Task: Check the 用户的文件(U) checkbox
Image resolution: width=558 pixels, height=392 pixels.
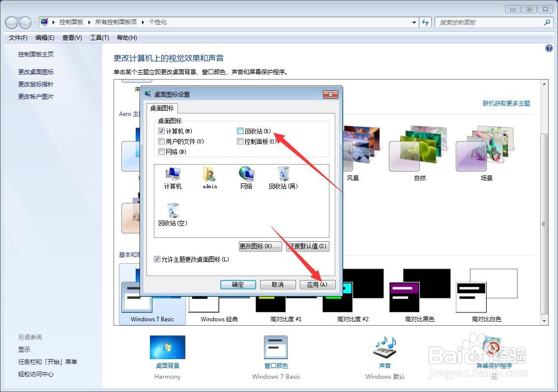Action: click(x=161, y=141)
